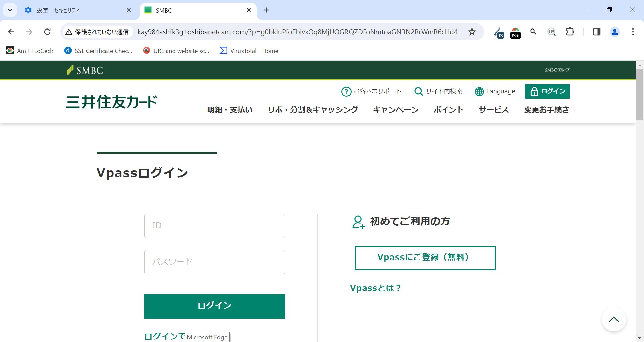Viewport: 644px width, 342px height.
Task: Click the browser back arrow
Action: coord(11,32)
